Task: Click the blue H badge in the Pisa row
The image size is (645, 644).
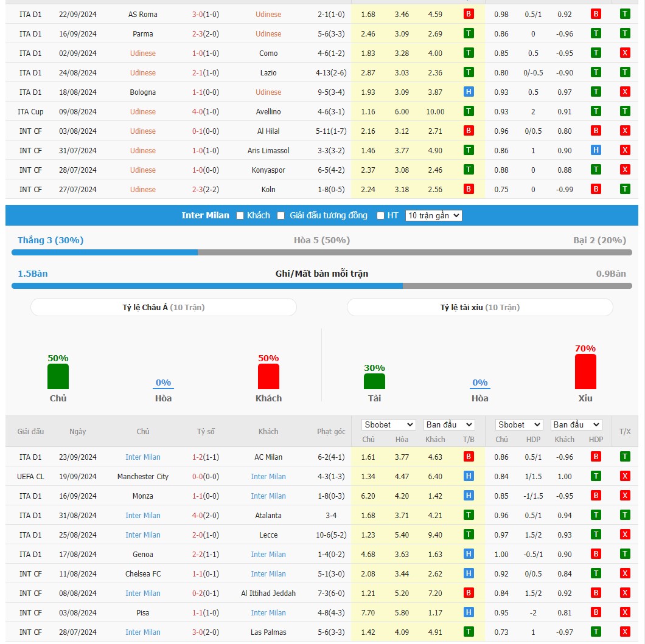Action: pyautogui.click(x=468, y=612)
